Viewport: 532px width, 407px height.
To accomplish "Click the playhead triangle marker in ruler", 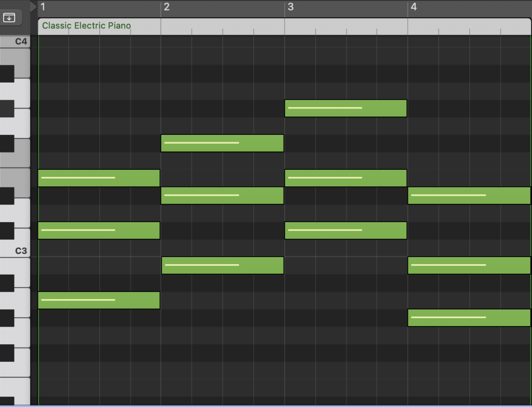I will point(33,6).
